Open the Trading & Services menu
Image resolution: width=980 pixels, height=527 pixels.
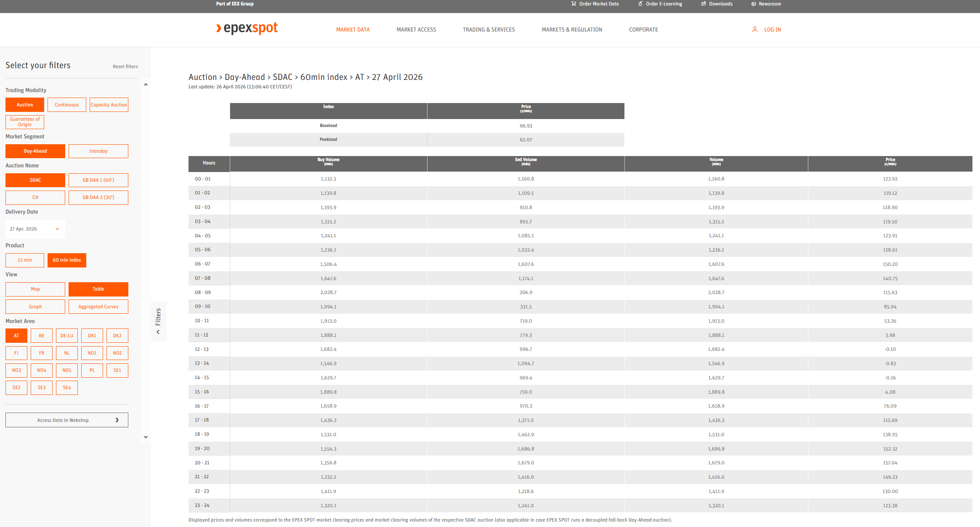click(489, 29)
